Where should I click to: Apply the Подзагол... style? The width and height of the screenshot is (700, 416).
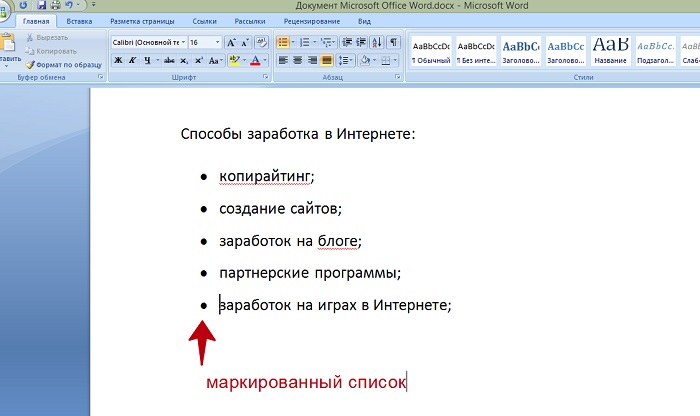[655, 51]
